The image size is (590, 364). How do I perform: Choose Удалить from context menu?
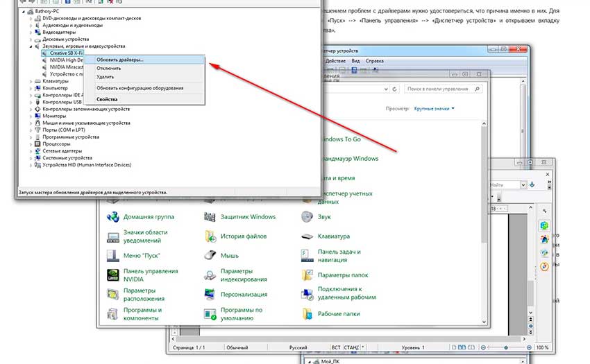pos(144,77)
